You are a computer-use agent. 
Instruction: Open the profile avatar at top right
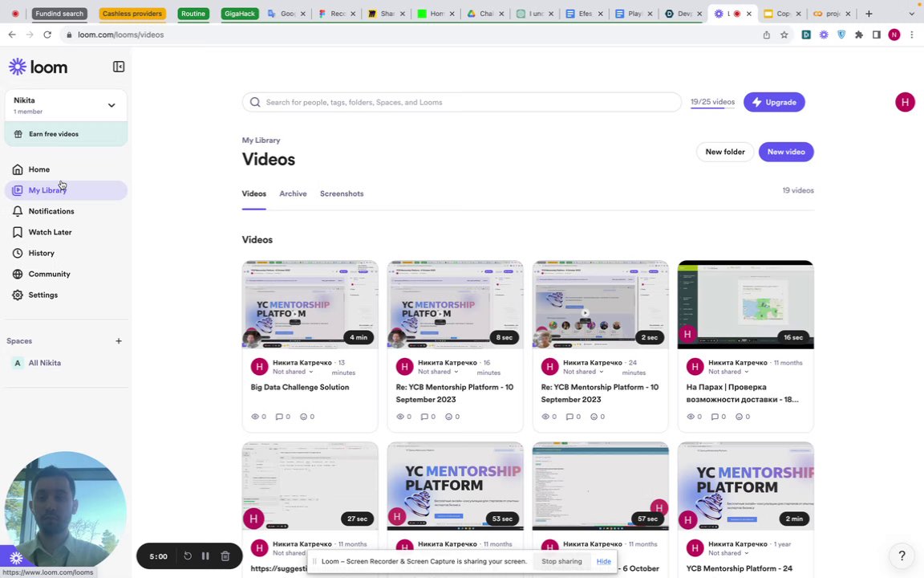pos(905,102)
